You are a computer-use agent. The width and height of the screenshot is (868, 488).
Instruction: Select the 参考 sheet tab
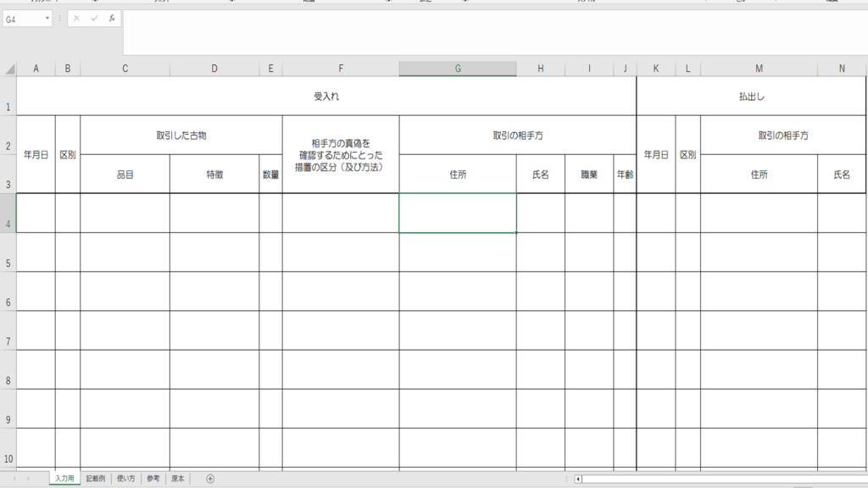[x=153, y=479]
